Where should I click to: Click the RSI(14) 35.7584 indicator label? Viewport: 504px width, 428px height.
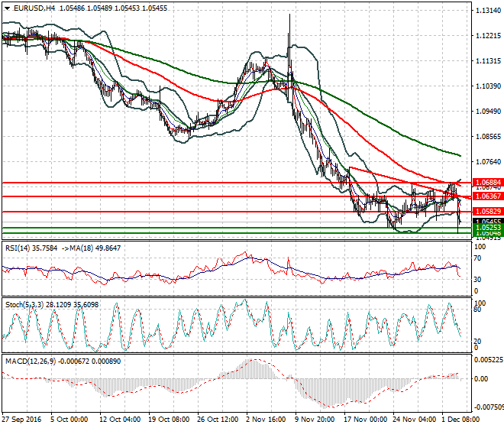click(31, 248)
